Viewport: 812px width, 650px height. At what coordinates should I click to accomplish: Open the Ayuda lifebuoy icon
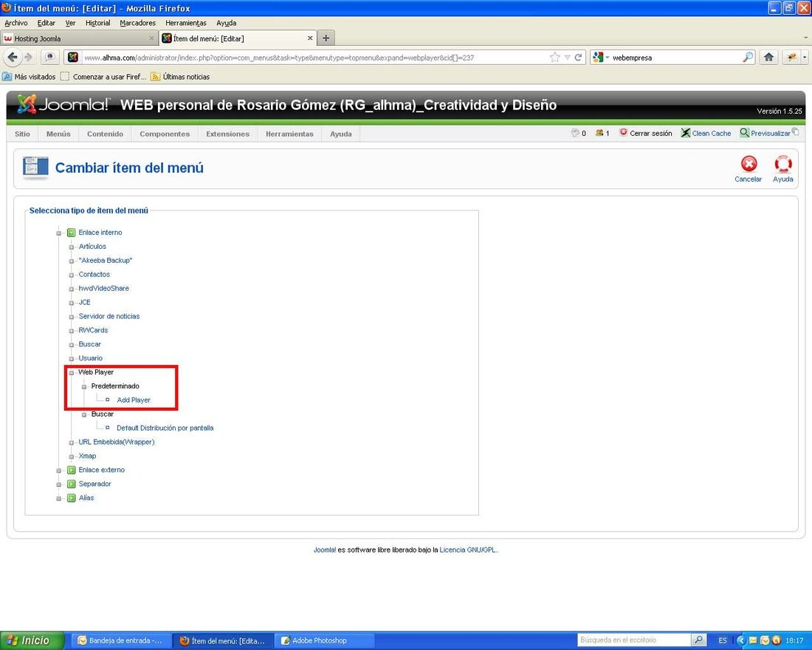782,164
